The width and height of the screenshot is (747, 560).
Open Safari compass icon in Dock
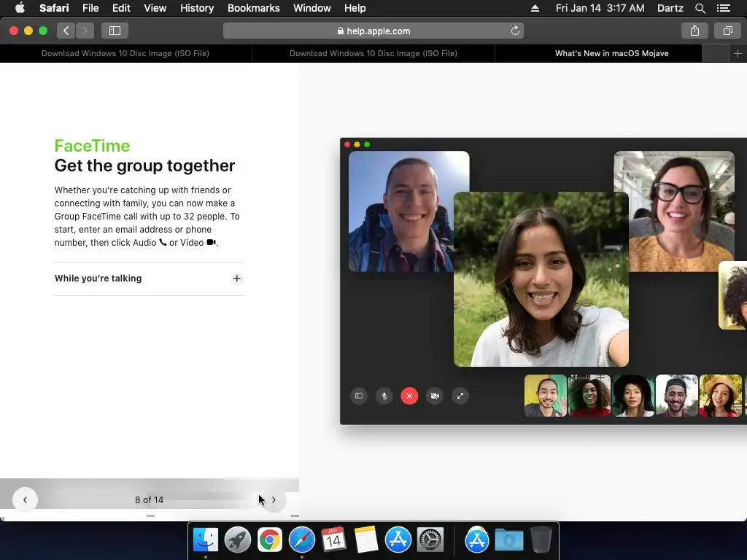(301, 540)
